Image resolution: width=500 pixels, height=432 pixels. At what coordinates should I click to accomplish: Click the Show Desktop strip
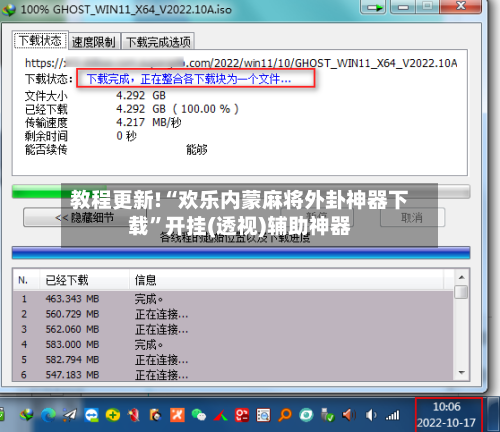point(493,414)
